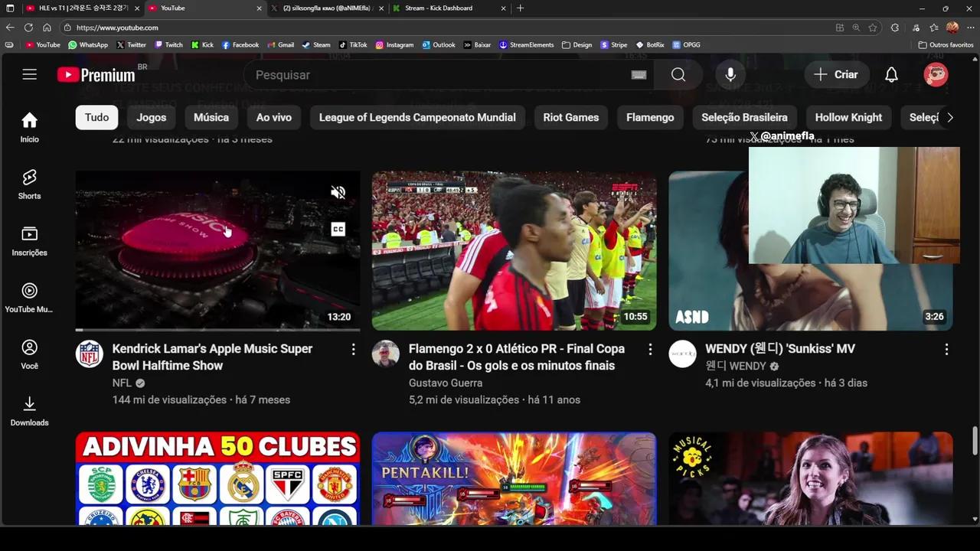Screen dimensions: 980x551
Task: Open more options for Kendrick Lamar video
Action: tap(353, 349)
